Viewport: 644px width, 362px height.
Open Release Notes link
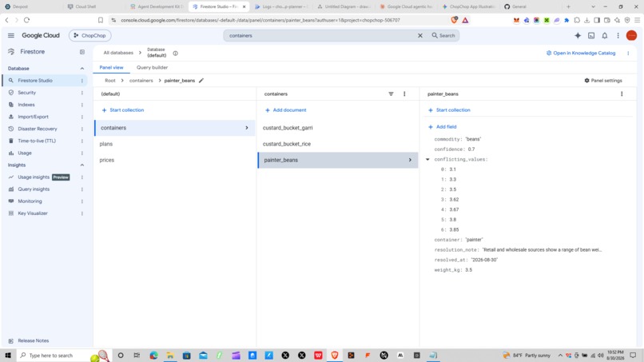click(x=34, y=340)
